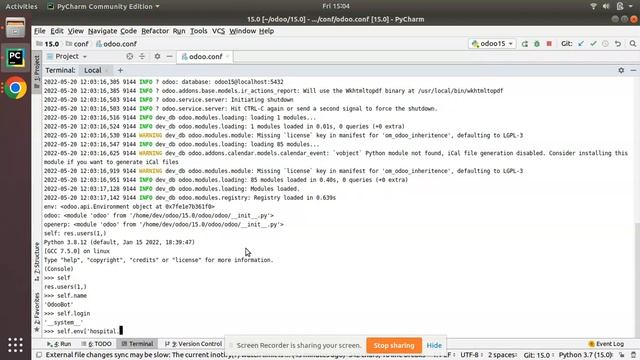Click the clock Fri 15:04

point(336,6)
